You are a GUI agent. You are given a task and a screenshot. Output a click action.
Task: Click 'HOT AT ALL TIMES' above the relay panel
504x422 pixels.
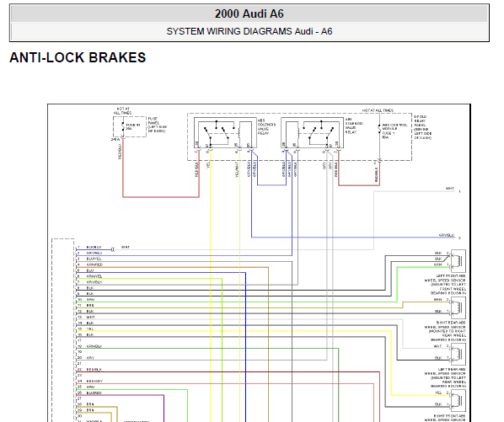pos(378,110)
